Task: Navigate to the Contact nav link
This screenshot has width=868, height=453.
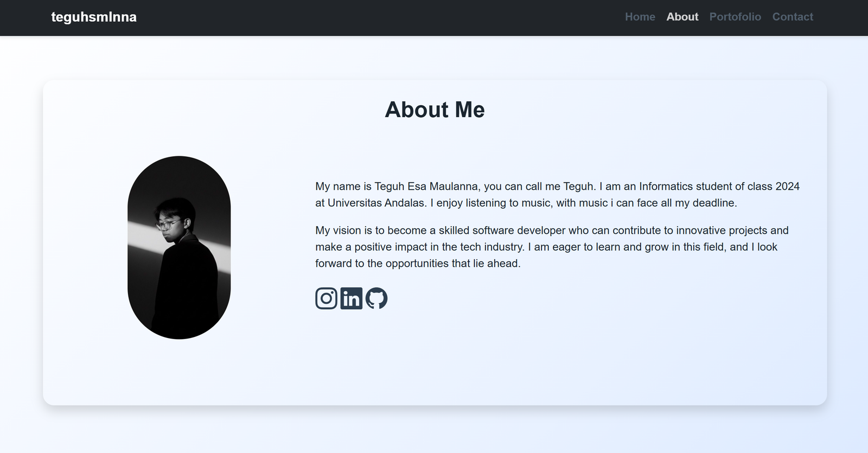Action: click(793, 17)
